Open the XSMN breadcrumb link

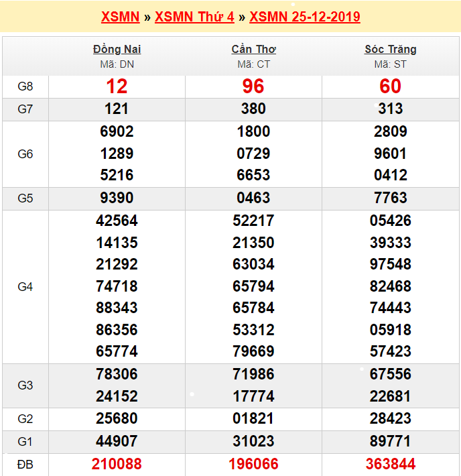point(120,17)
